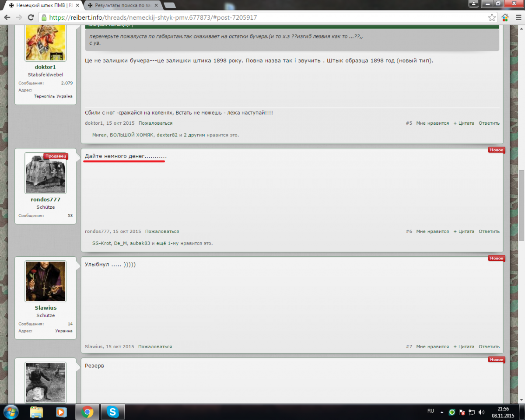
Task: Click the RU language indicator
Action: (430, 411)
